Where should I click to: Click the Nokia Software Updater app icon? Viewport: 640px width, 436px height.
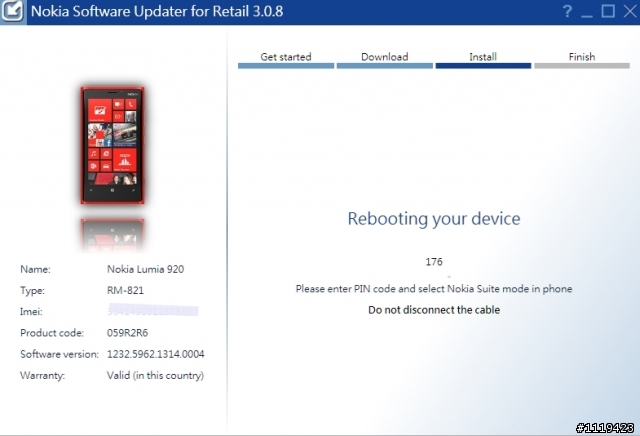tap(13, 11)
